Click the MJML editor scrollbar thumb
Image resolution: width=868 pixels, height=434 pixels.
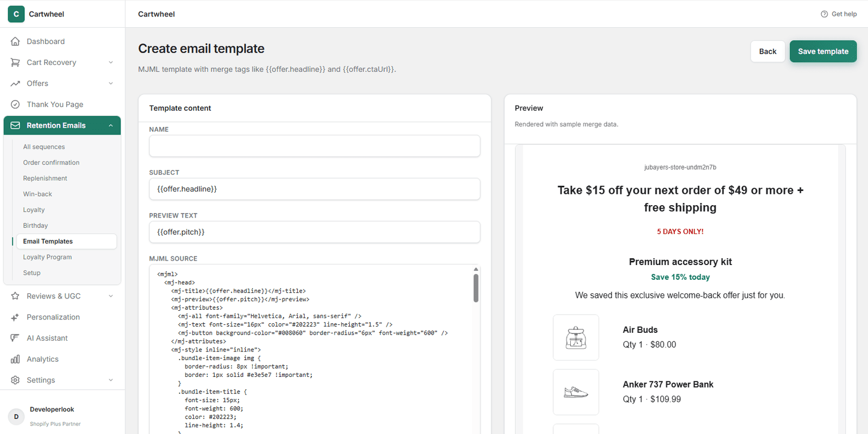[x=476, y=288]
